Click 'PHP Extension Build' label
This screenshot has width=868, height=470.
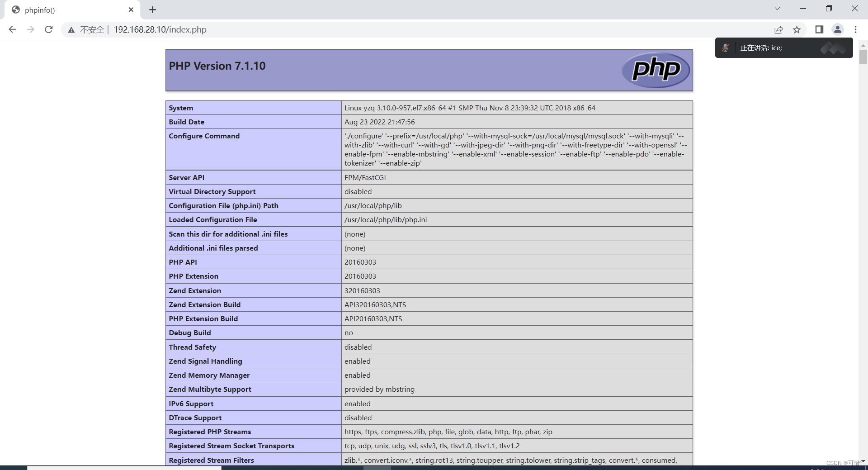click(x=203, y=319)
